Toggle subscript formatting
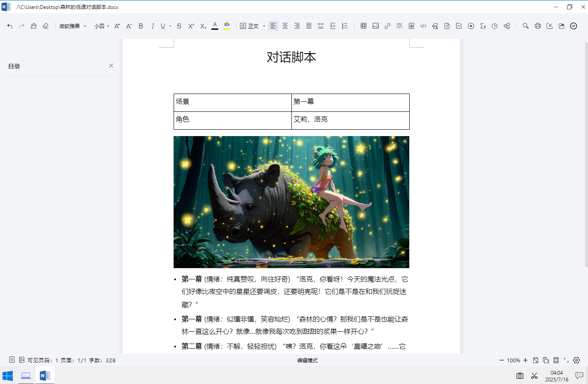 point(203,26)
